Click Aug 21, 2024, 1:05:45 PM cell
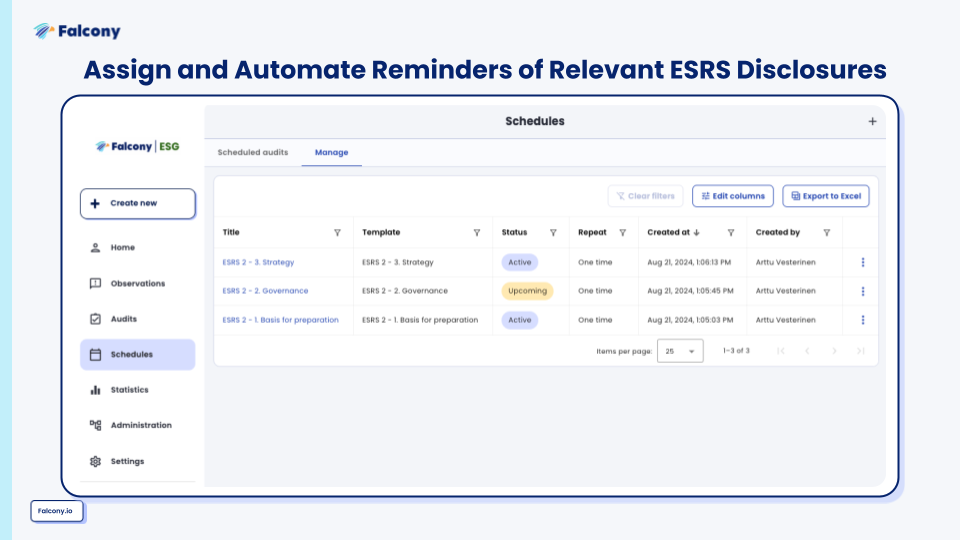960x540 pixels. (690, 291)
